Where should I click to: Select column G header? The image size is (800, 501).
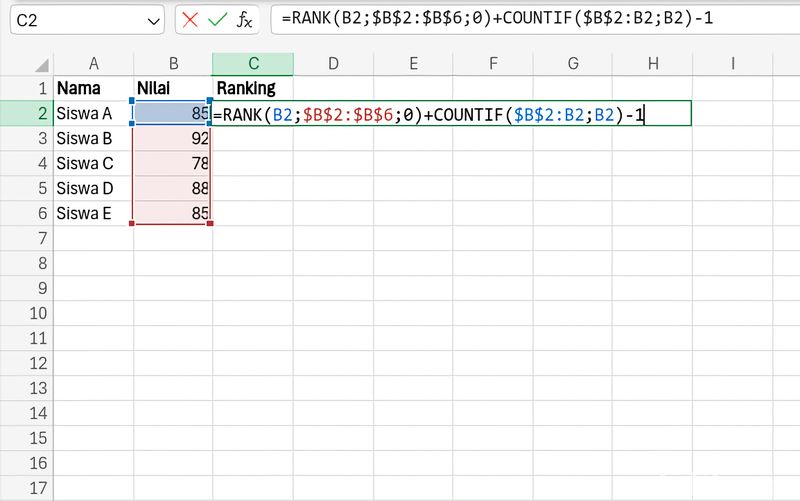point(573,64)
